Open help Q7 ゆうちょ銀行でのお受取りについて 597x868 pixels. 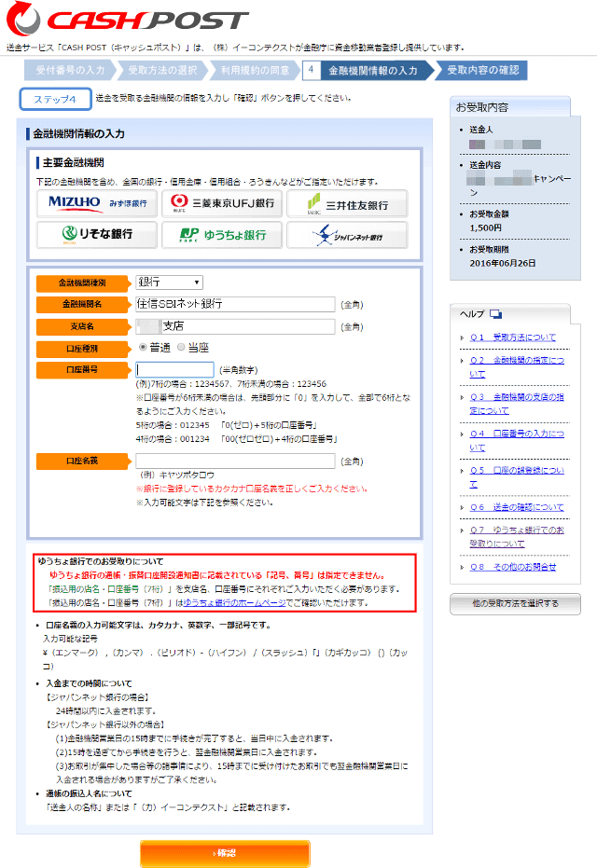517,537
